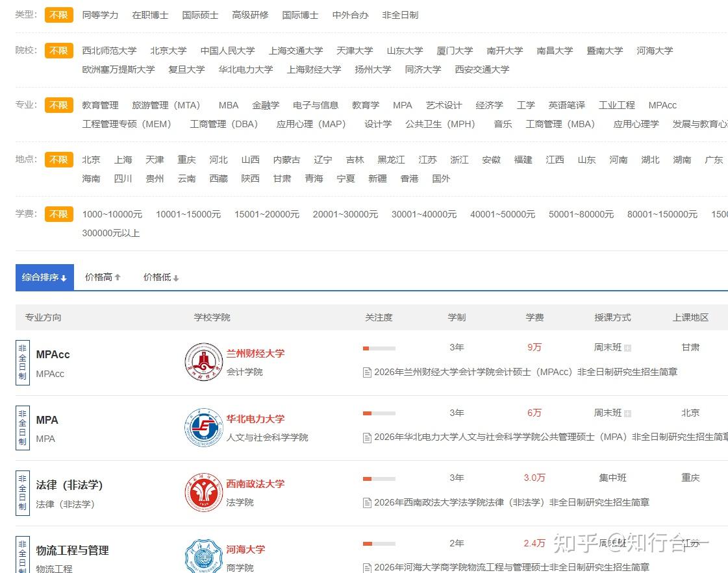Filter location by 内蒙古
This screenshot has width=728, height=573.
(x=286, y=160)
